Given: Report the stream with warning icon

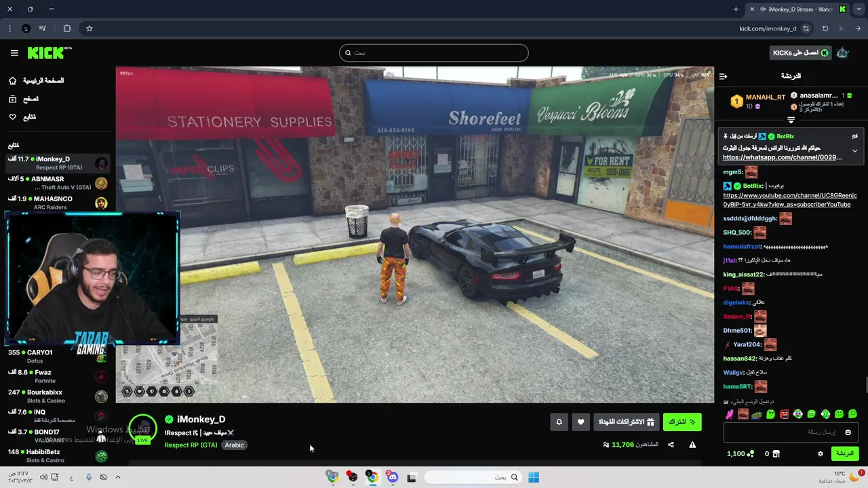Looking at the screenshot, I should point(692,445).
